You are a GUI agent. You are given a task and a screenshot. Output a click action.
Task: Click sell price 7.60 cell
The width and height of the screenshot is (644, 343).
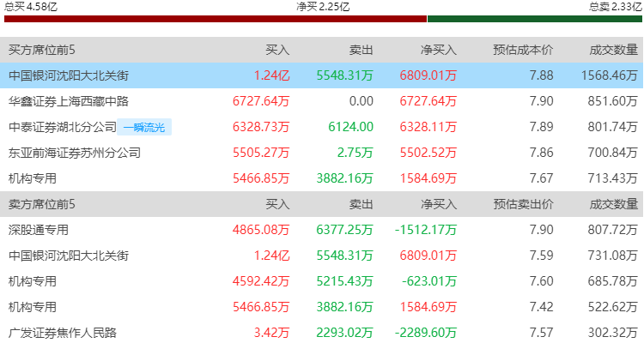point(541,281)
